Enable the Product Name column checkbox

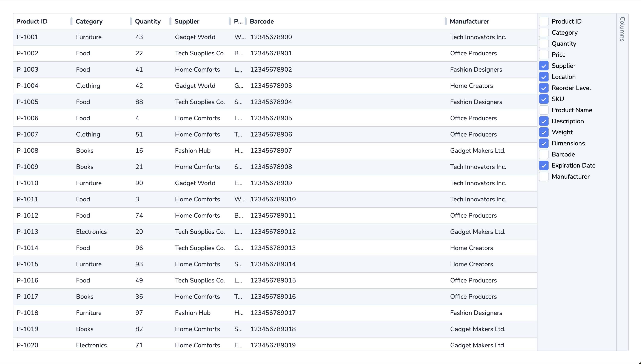(x=543, y=110)
